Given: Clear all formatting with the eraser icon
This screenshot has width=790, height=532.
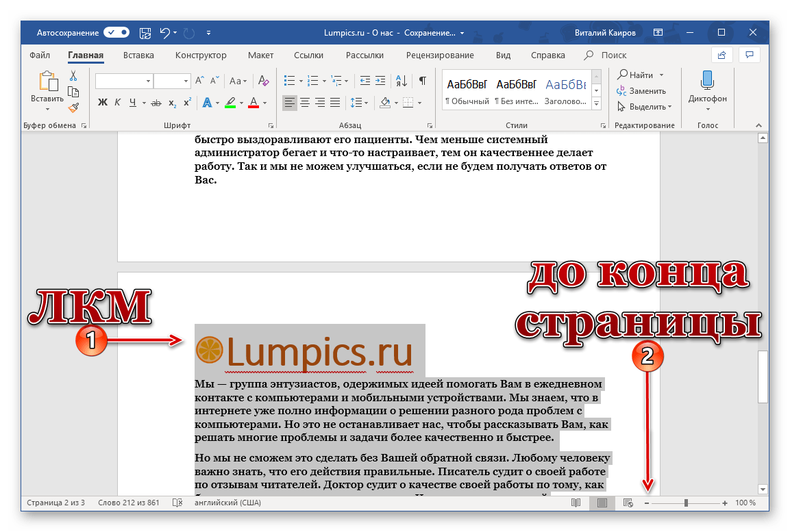Looking at the screenshot, I should 264,81.
